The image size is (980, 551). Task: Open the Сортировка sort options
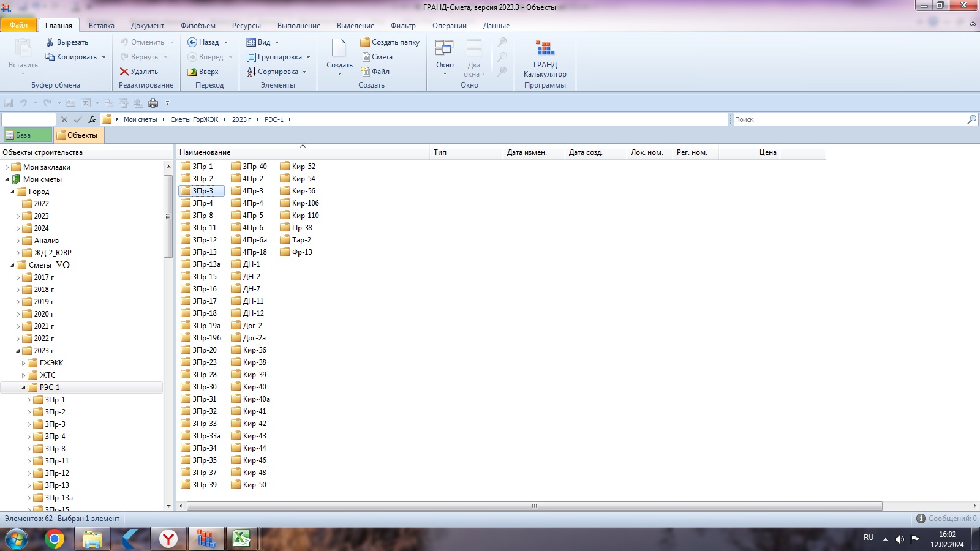(276, 72)
